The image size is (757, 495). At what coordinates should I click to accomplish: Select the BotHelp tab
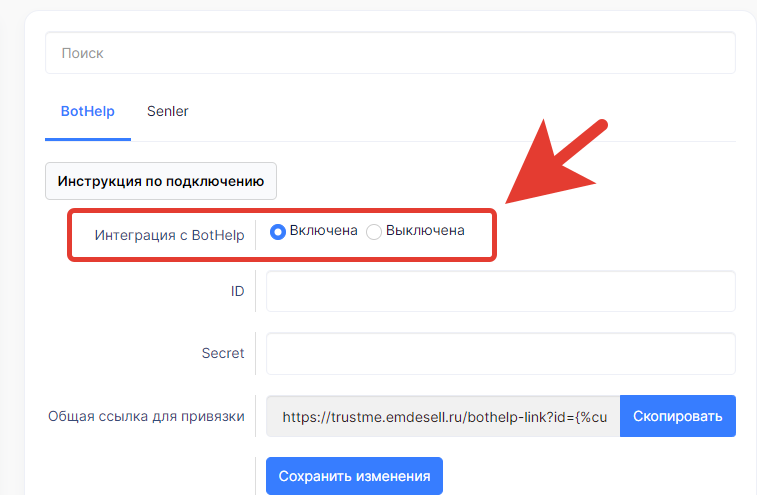pyautogui.click(x=87, y=112)
